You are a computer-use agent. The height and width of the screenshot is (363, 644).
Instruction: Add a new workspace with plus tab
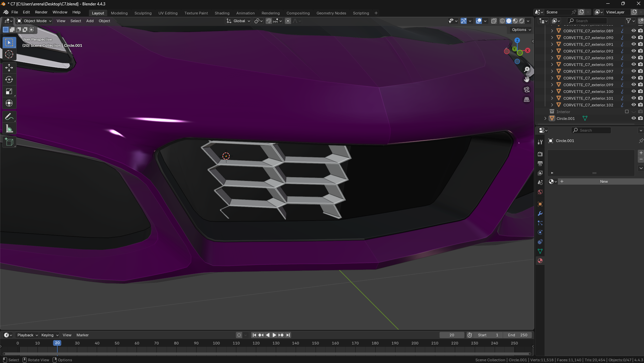376,13
